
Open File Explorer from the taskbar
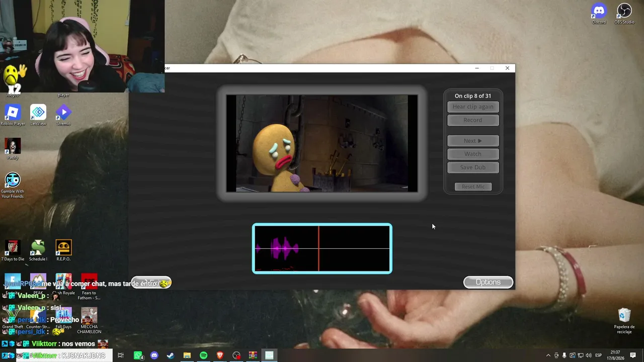[187, 355]
